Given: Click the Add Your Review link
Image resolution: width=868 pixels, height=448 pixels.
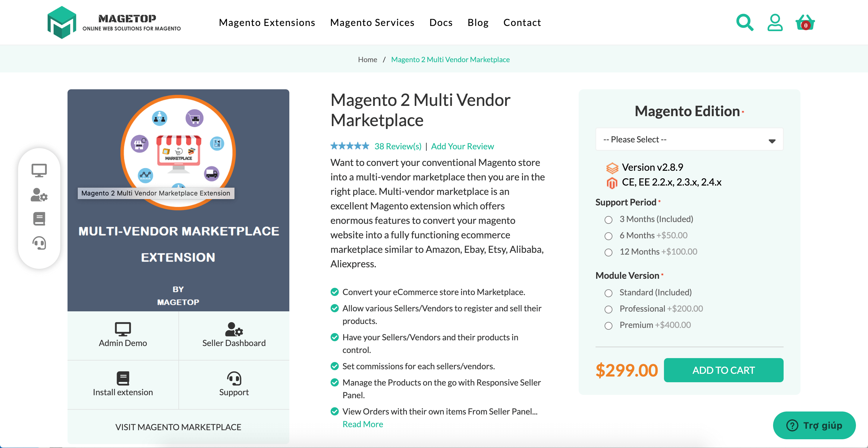Looking at the screenshot, I should [x=462, y=146].
